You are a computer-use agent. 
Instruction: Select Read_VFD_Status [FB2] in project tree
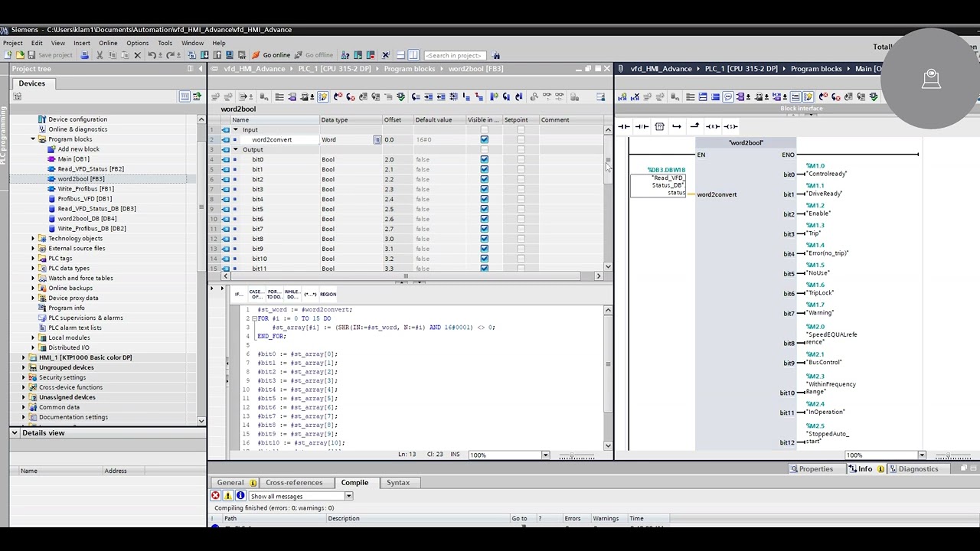pos(90,169)
